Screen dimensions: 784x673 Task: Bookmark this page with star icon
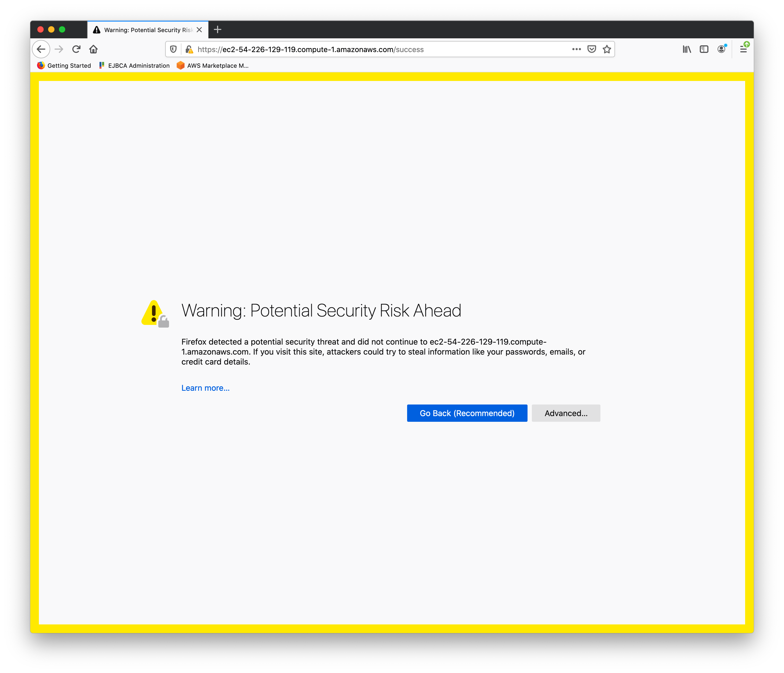(607, 49)
